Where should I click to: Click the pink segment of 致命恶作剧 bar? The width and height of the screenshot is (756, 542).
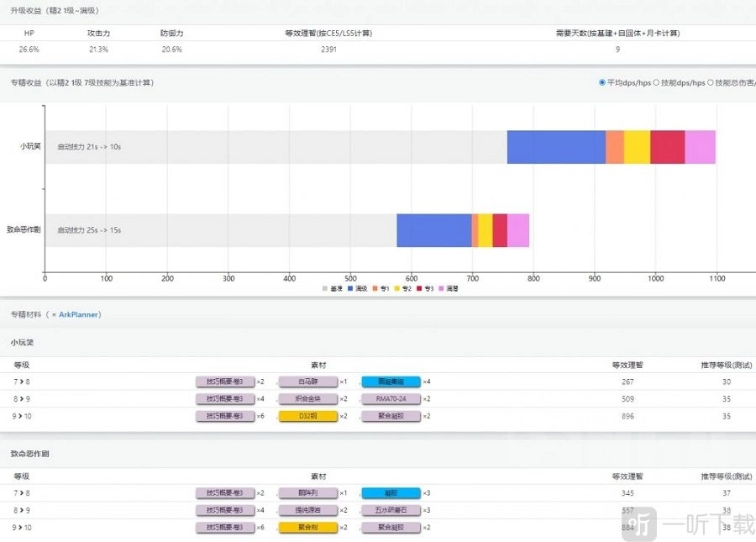517,230
